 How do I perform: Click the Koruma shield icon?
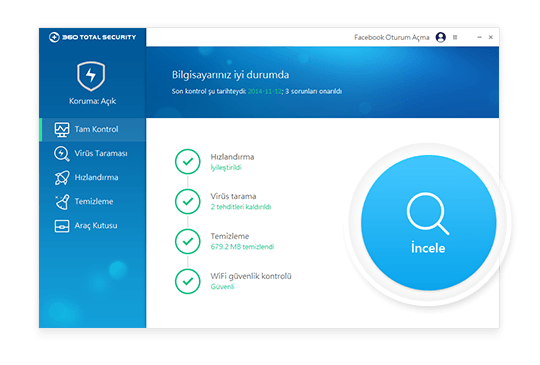[91, 76]
